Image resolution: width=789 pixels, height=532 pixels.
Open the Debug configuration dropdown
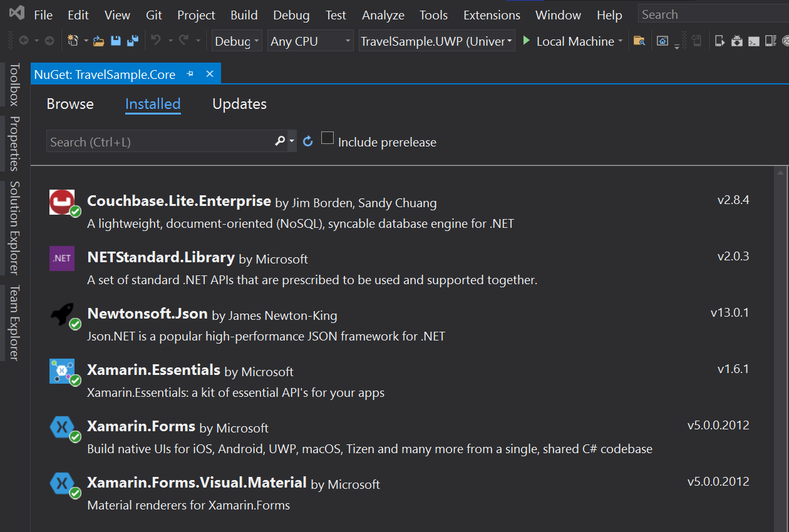coord(237,41)
